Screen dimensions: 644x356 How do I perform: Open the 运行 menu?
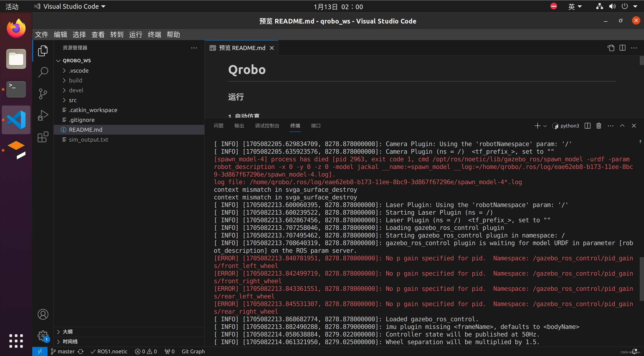point(136,35)
